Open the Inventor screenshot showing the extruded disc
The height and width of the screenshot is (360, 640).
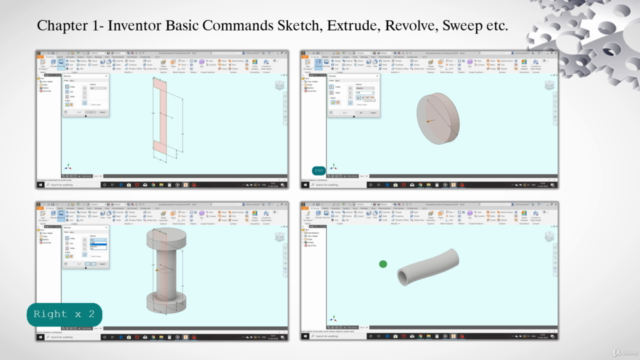click(x=429, y=119)
